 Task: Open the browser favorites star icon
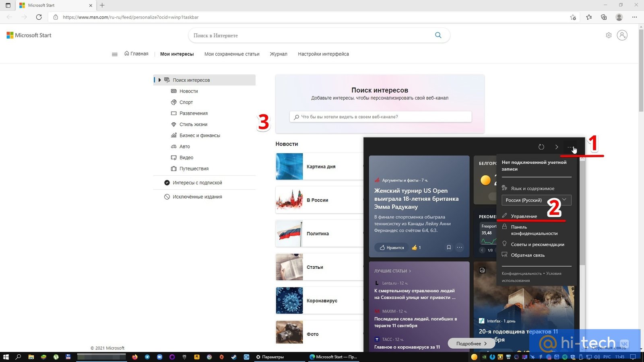[589, 17]
